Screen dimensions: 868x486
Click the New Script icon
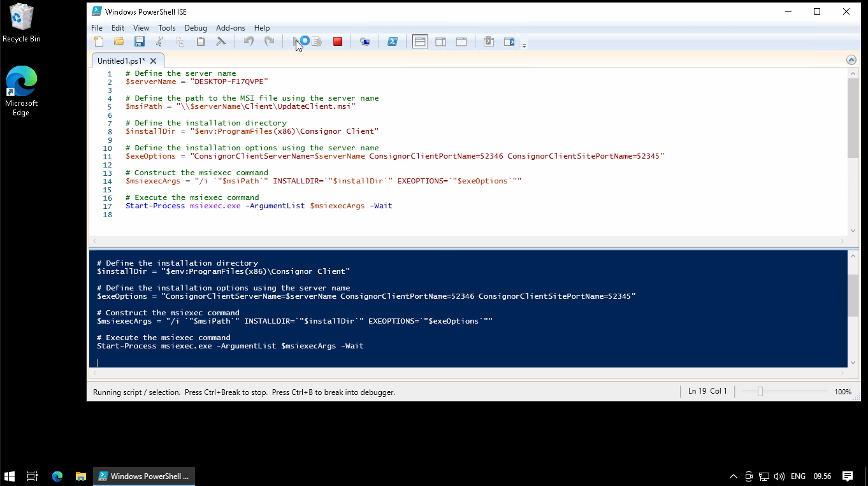[x=99, y=42]
